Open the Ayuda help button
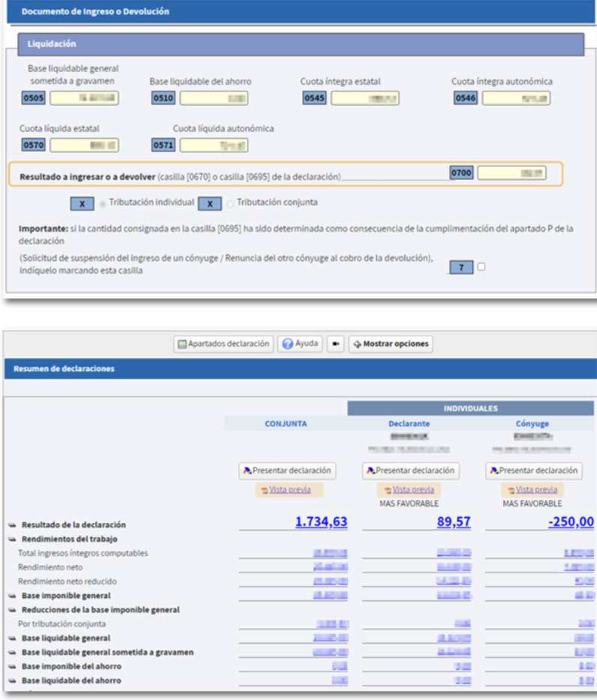This screenshot has width=597, height=700. pos(300,344)
